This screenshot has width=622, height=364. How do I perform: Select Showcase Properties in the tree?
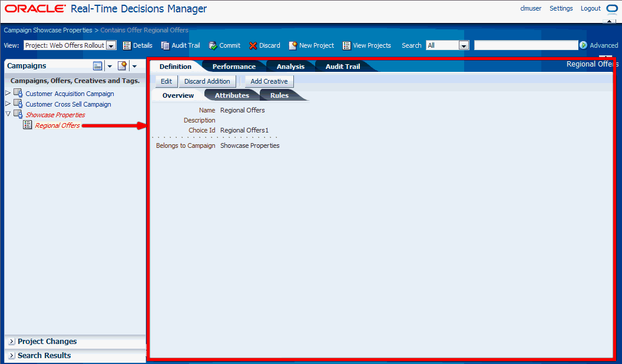pos(55,115)
